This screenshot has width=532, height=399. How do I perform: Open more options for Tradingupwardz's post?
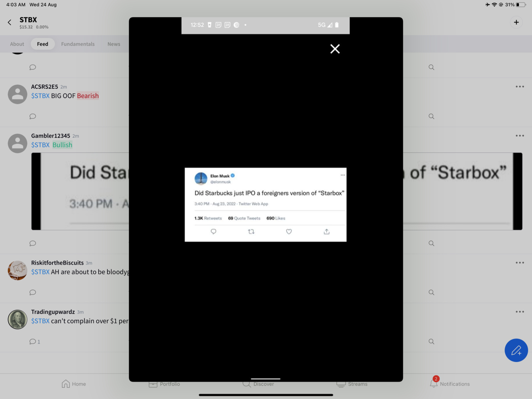(x=520, y=312)
